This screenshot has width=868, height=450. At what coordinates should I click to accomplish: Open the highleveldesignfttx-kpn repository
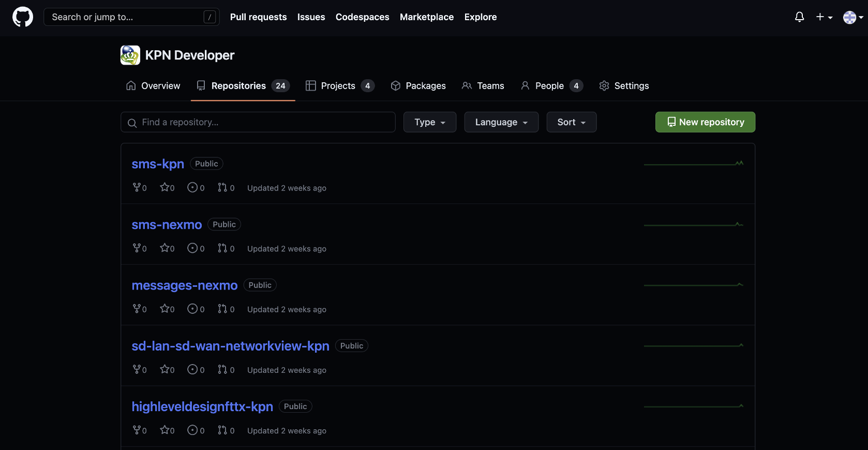[202, 407]
